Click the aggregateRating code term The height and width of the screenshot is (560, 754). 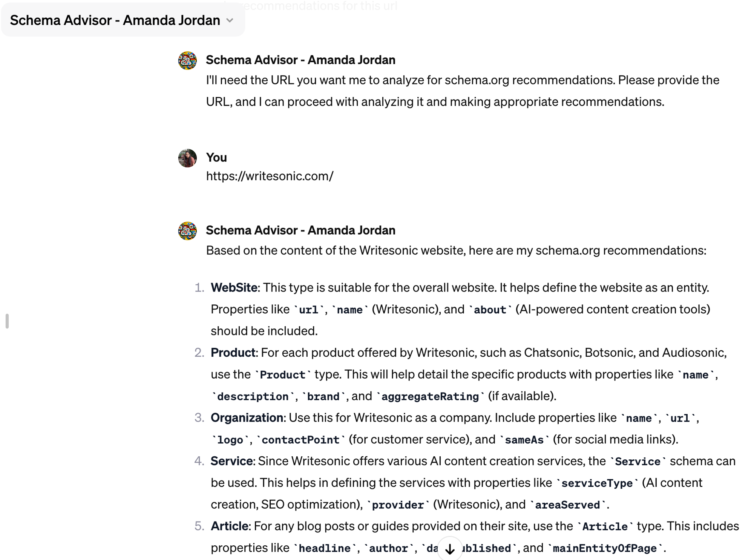(x=430, y=396)
